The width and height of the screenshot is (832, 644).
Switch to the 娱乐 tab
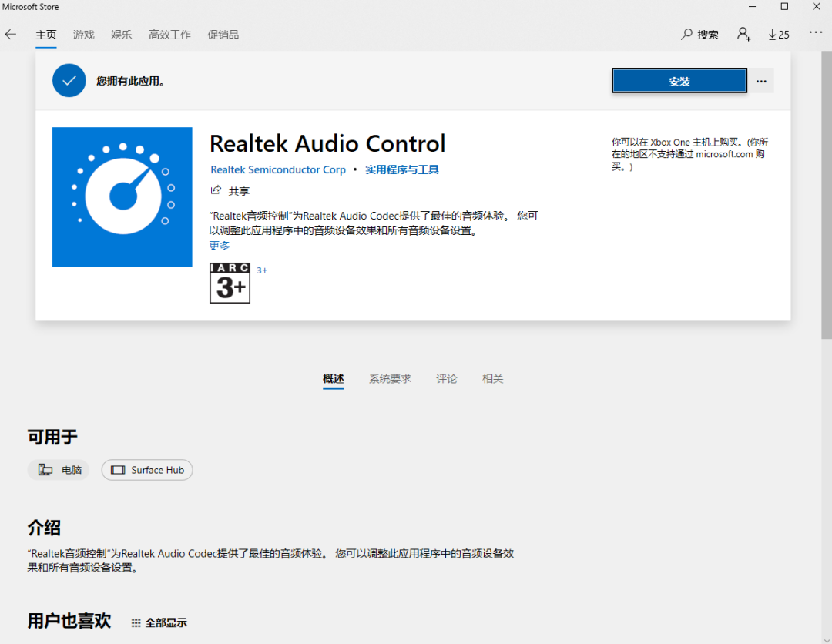(122, 35)
